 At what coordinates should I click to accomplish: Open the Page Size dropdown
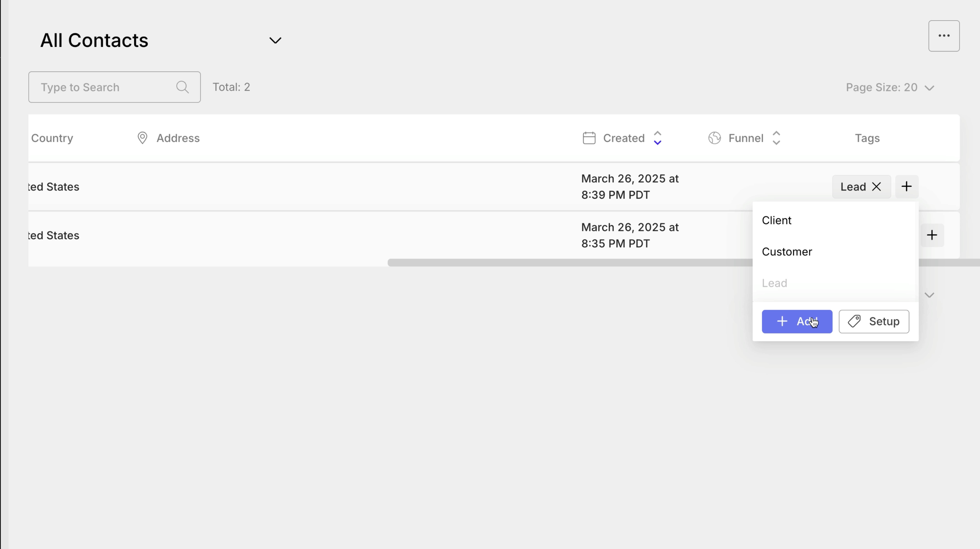tap(890, 87)
